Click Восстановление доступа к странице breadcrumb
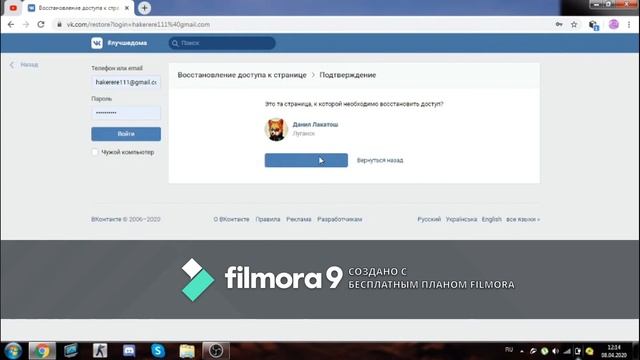This screenshot has width=640, height=360. [242, 75]
